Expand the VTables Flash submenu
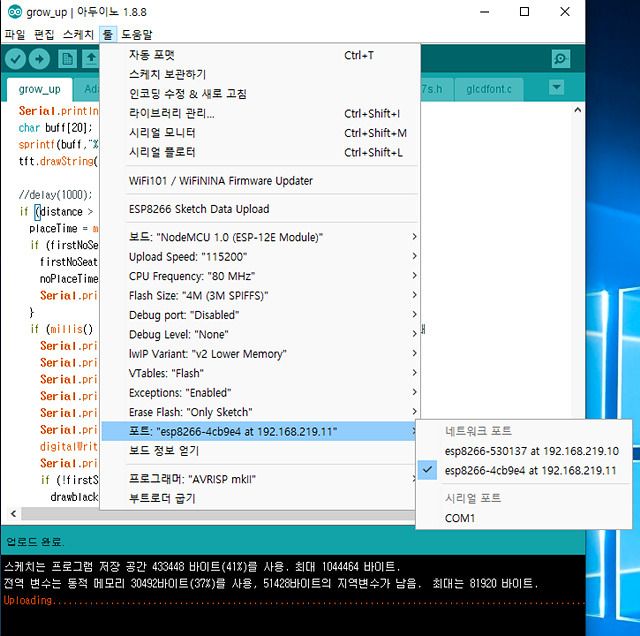640x636 pixels. [260, 373]
